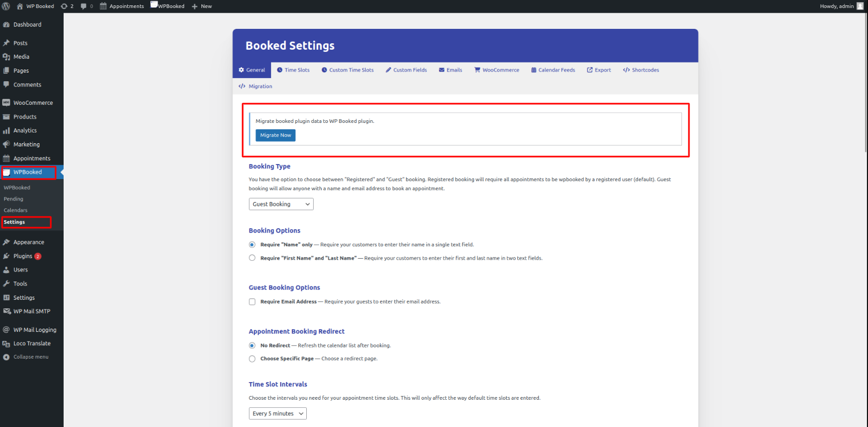Open the WP Booked site home icon
This screenshot has width=868, height=427.
(x=20, y=6)
